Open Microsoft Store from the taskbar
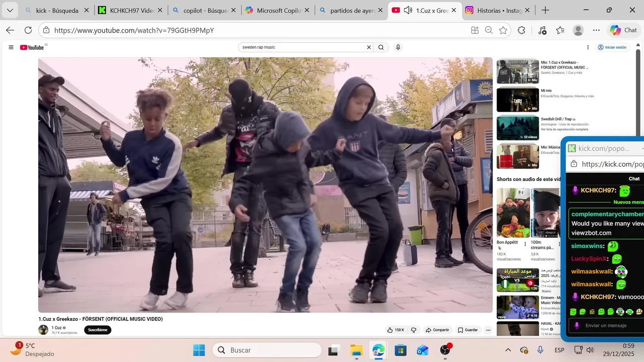This screenshot has width=644, height=362. click(400, 350)
